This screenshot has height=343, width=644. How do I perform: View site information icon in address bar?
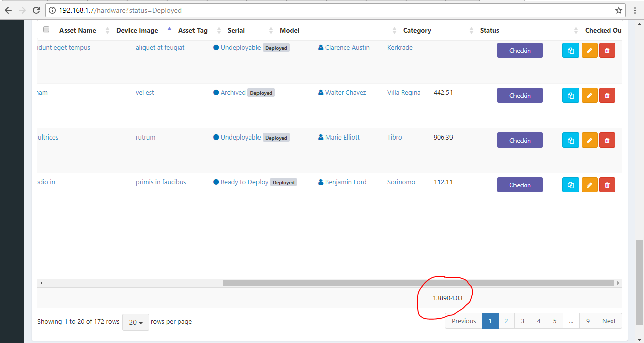(x=53, y=10)
